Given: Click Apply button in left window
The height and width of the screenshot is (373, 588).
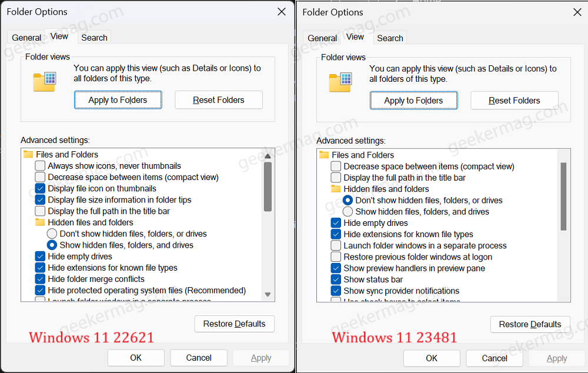Looking at the screenshot, I should [261, 358].
